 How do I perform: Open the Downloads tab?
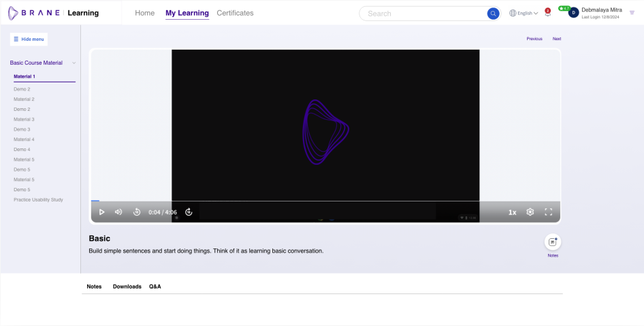tap(127, 287)
